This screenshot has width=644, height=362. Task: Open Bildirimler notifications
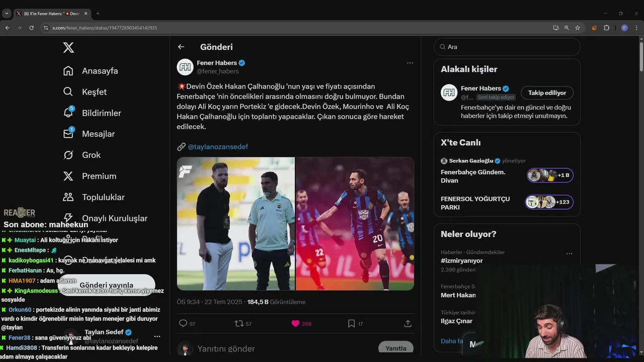pos(92,113)
